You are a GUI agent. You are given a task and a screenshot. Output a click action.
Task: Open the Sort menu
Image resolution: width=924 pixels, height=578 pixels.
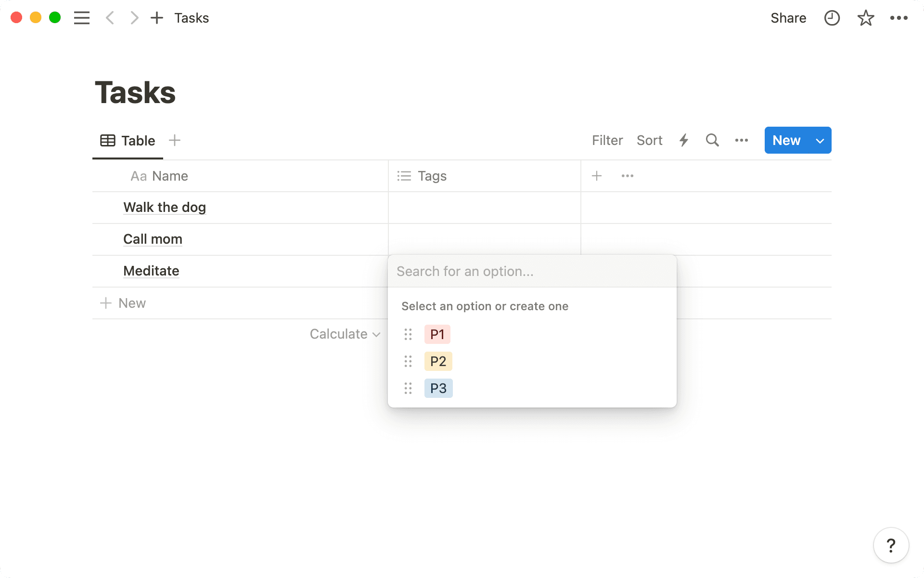click(x=650, y=140)
